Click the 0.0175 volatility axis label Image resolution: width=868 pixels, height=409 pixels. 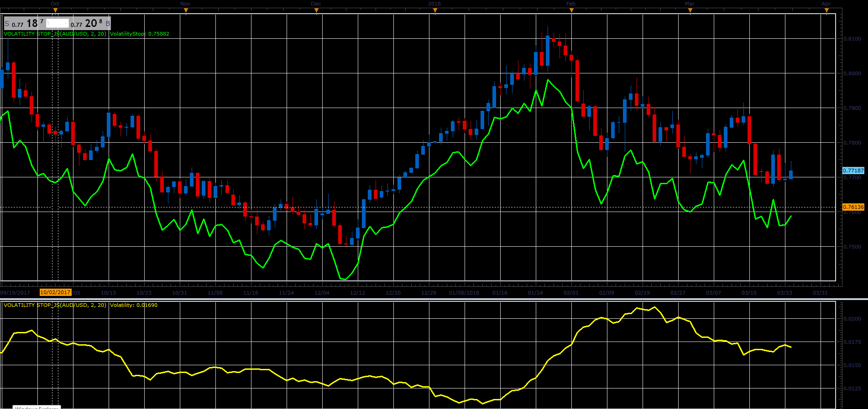852,342
